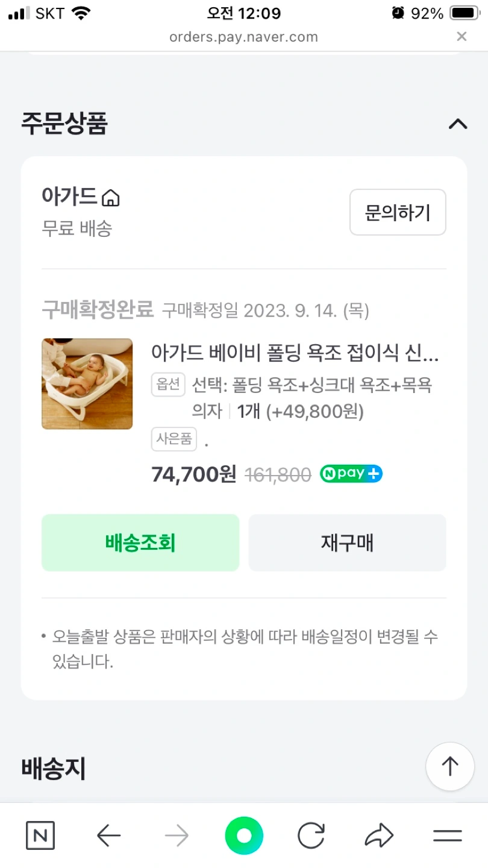Tap the Naver N home icon
The height and width of the screenshot is (868, 488).
click(x=40, y=836)
